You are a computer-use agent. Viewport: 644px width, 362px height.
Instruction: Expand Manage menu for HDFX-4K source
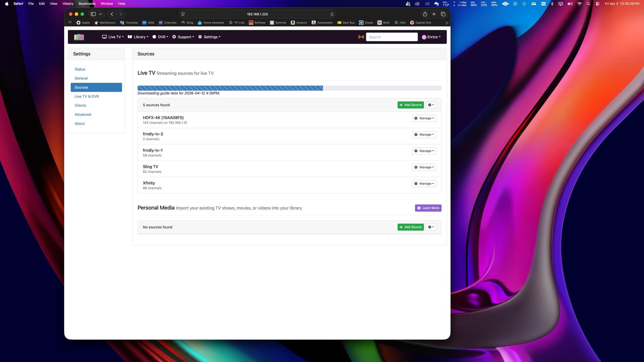[424, 118]
